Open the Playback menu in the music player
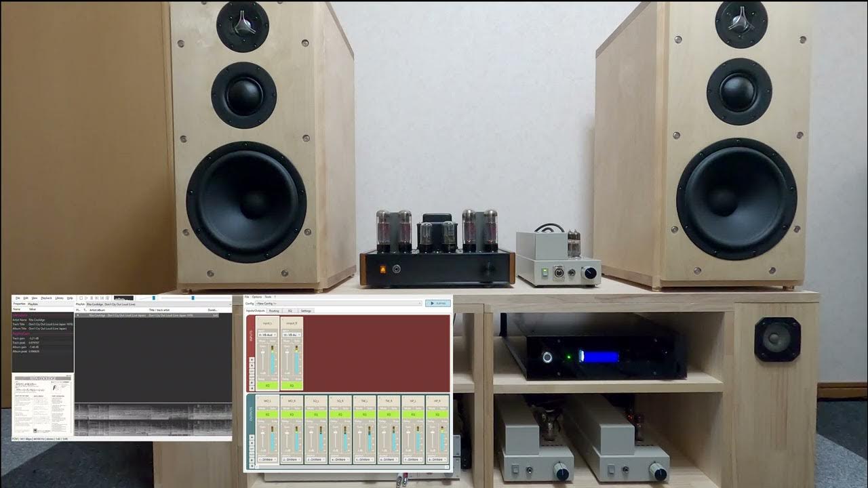Screen dimensions: 868x488 tap(46, 298)
